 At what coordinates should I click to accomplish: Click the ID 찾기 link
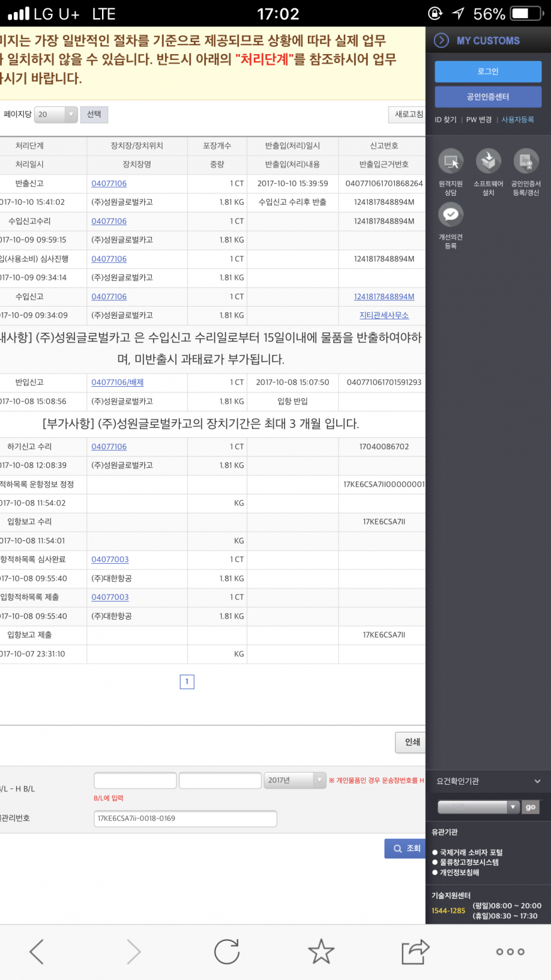(445, 120)
